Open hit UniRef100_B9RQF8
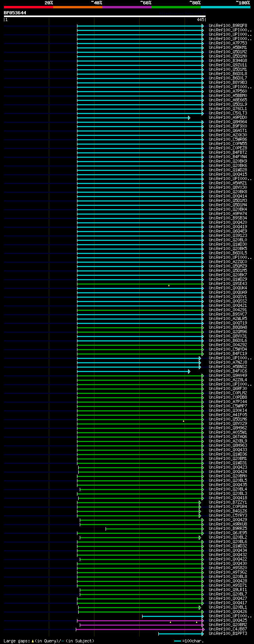Image resolution: width=254 pixels, height=644 pixels. [228, 25]
